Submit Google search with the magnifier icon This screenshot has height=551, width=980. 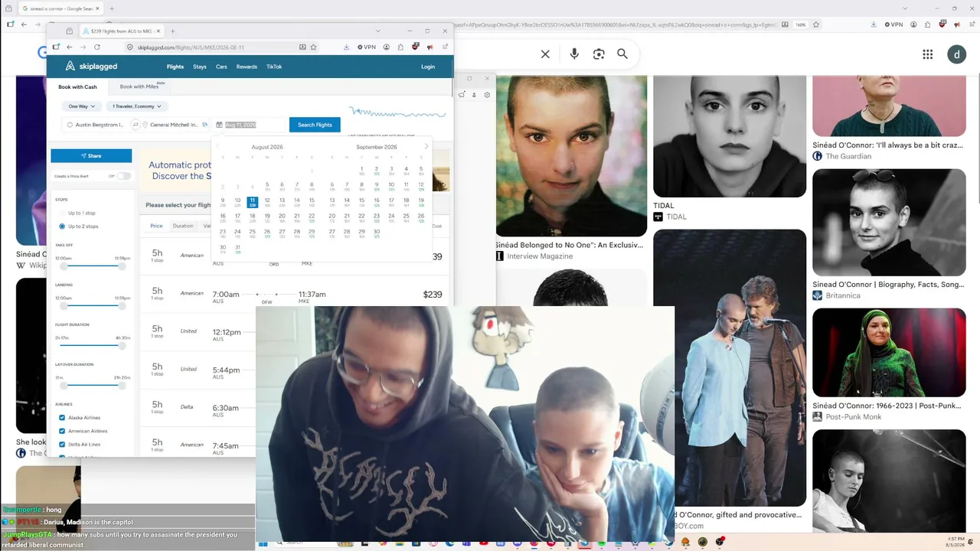tap(622, 54)
